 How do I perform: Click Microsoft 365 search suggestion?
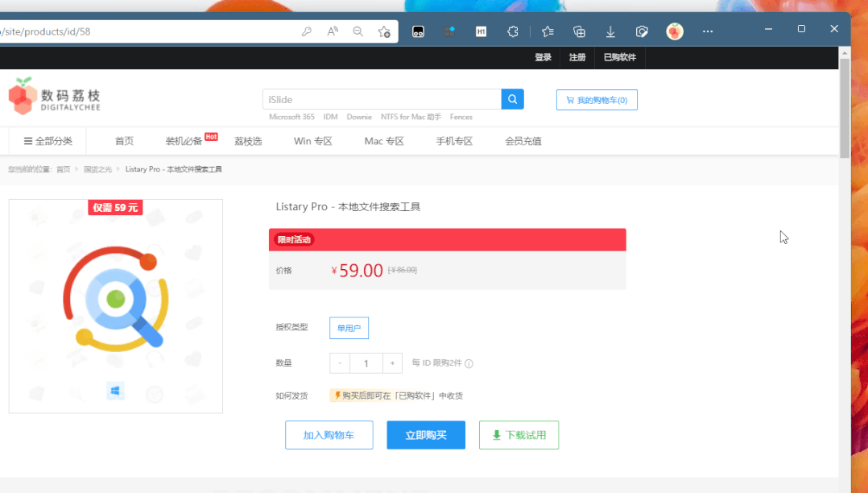(291, 117)
